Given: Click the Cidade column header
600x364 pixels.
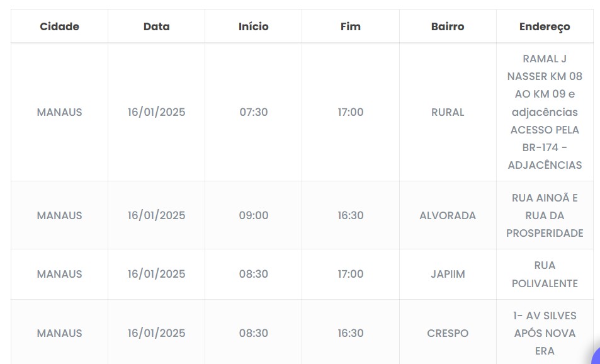Looking at the screenshot, I should pos(59,26).
